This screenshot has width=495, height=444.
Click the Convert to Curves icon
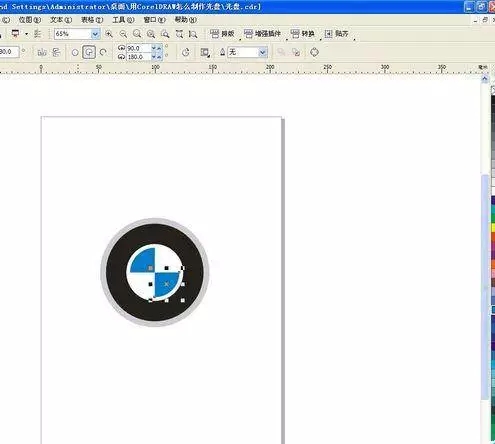314,52
